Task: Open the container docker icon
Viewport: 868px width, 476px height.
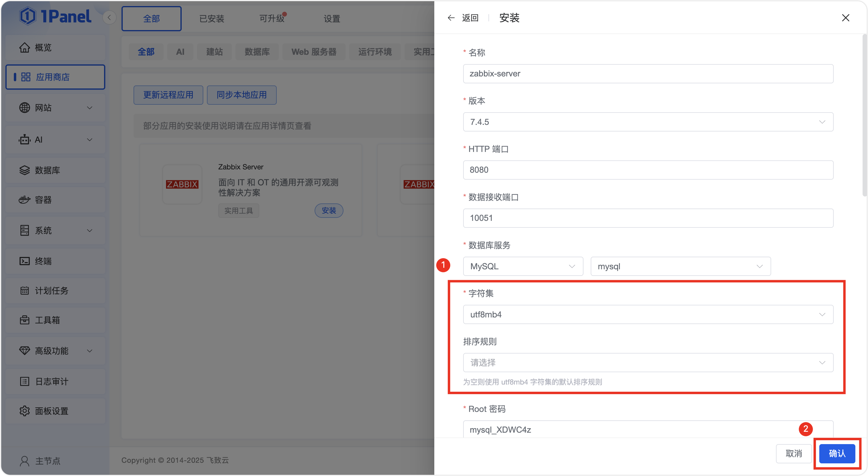Action: 24,200
